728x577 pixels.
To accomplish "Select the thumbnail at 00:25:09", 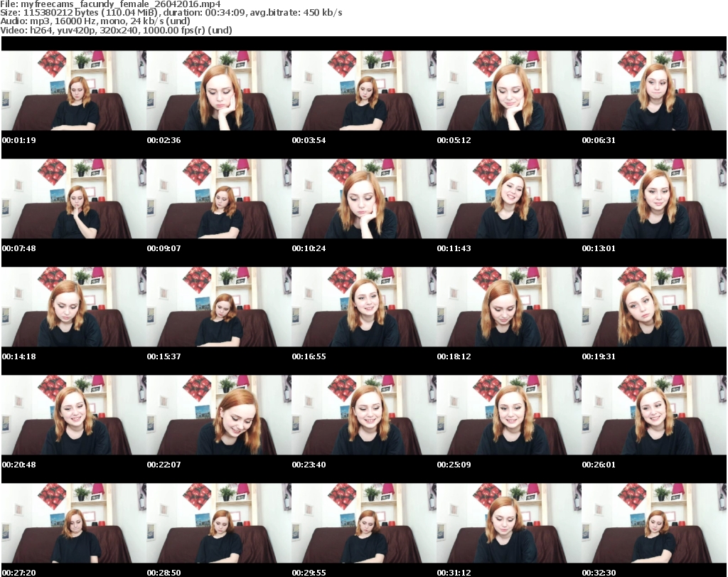I will click(509, 415).
